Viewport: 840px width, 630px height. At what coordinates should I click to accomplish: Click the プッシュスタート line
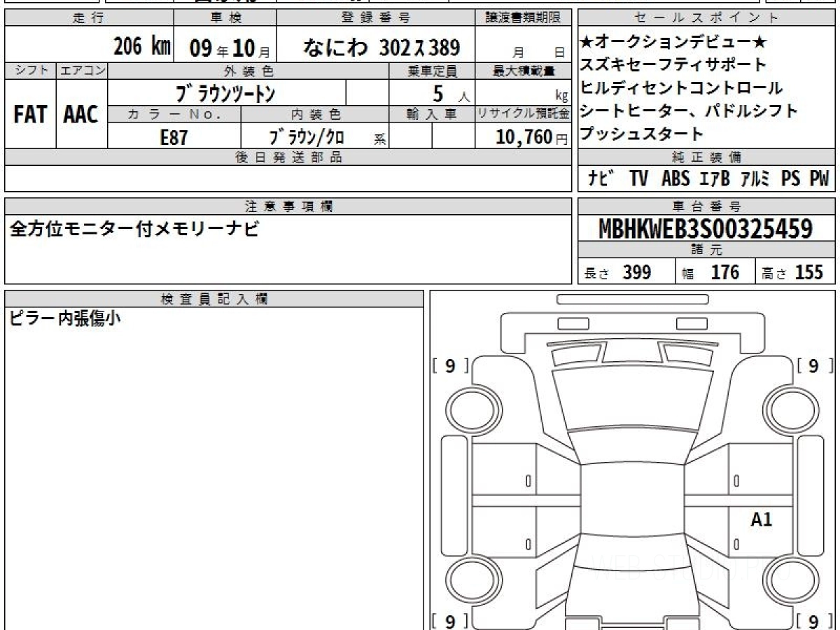click(642, 134)
